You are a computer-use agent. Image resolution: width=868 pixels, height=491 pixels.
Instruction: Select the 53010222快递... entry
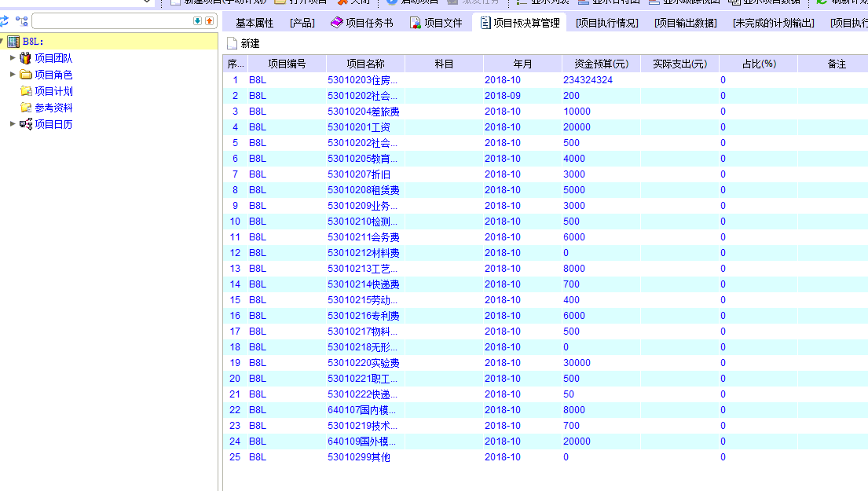click(363, 394)
